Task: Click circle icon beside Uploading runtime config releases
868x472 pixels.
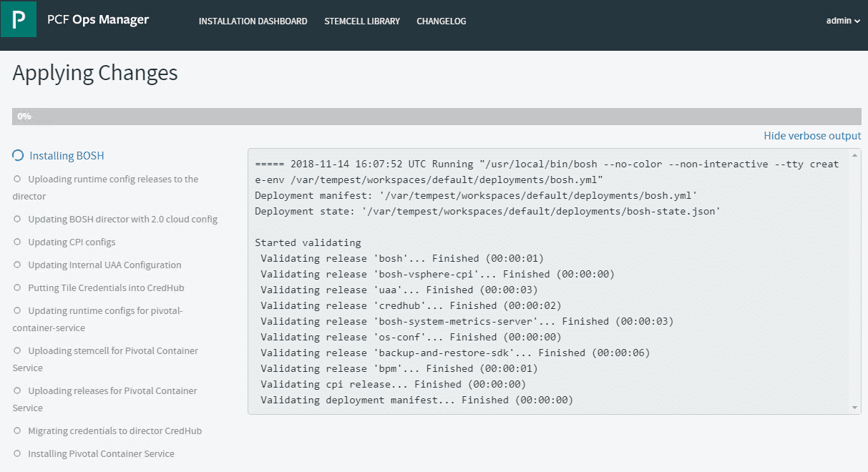Action: [18, 179]
